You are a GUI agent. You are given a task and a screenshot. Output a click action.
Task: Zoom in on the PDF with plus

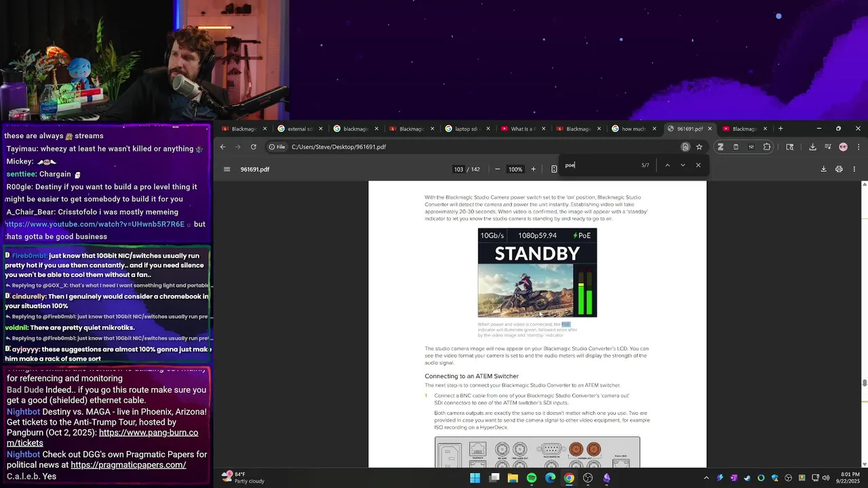point(533,169)
